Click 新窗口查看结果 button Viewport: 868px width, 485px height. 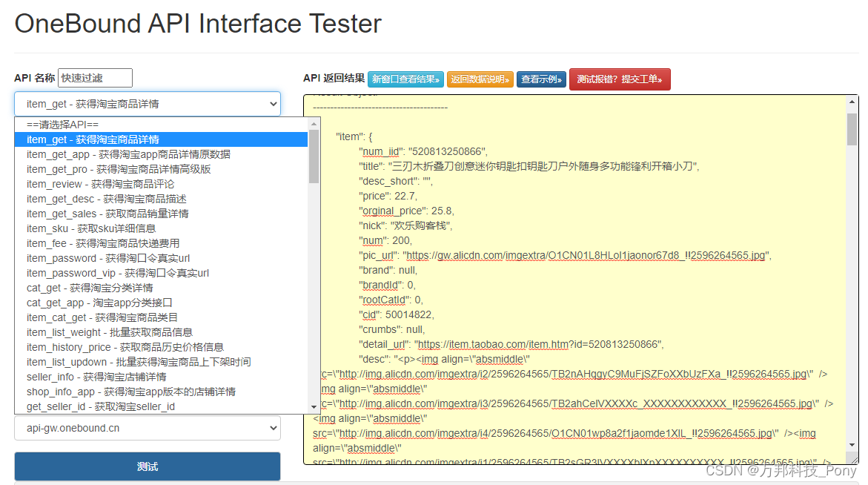point(405,79)
